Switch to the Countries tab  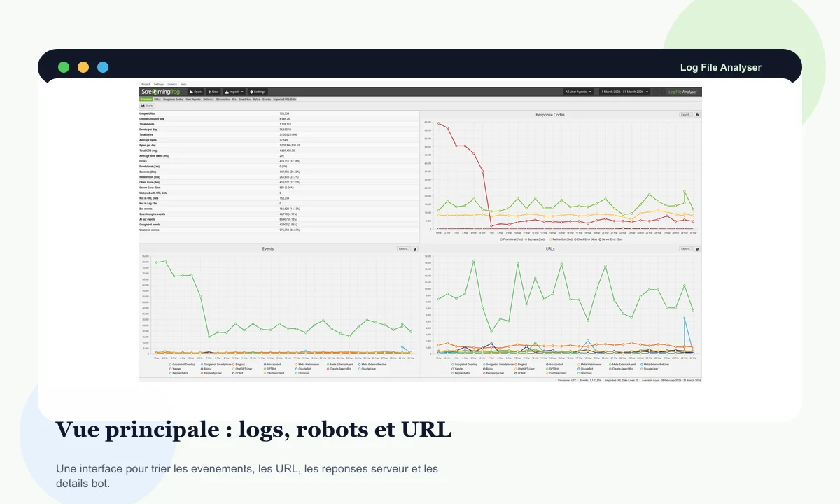click(x=245, y=99)
